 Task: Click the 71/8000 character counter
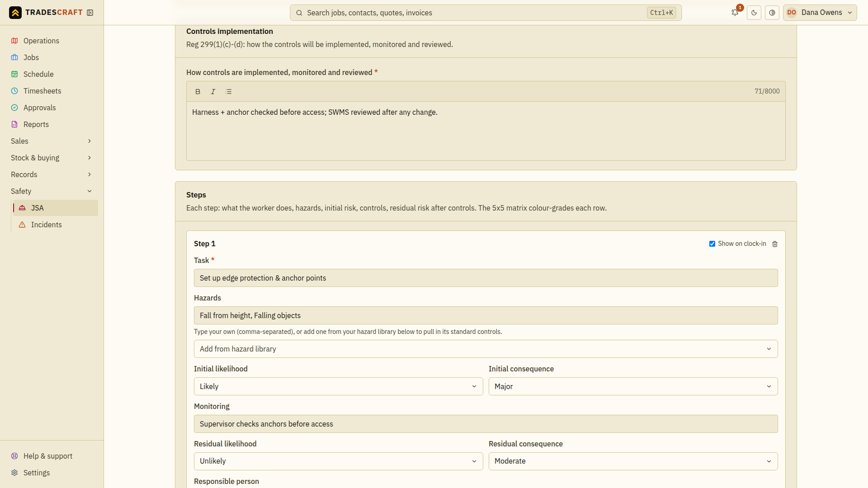pyautogui.click(x=767, y=91)
